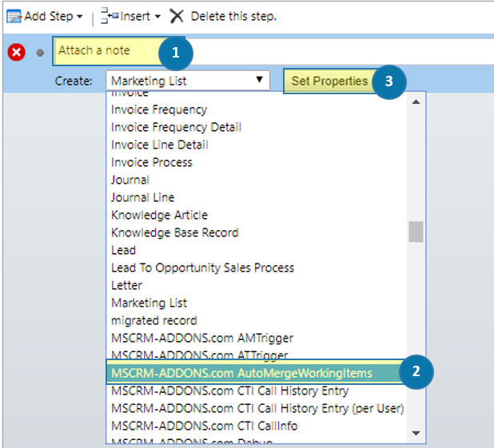The image size is (494, 448).
Task: Click the Add Step icon
Action: pyautogui.click(x=14, y=17)
